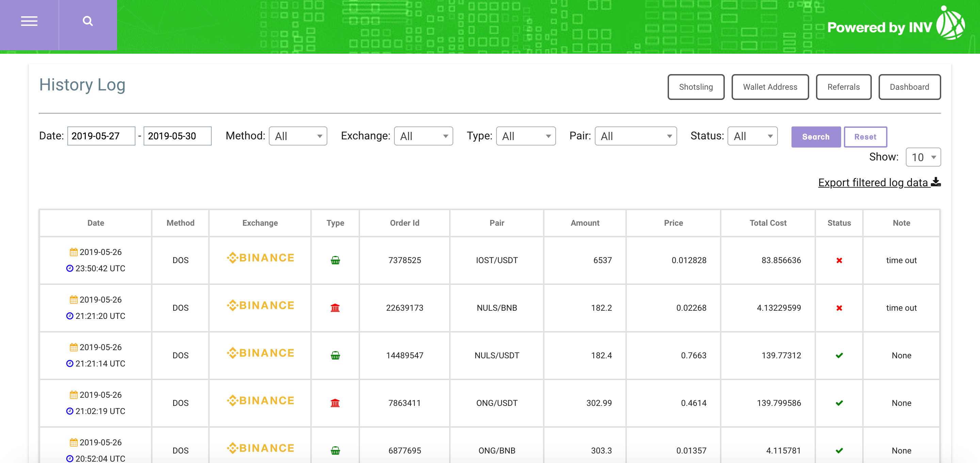Click the start date field 2019-05-27
This screenshot has height=463, width=980.
click(x=101, y=136)
